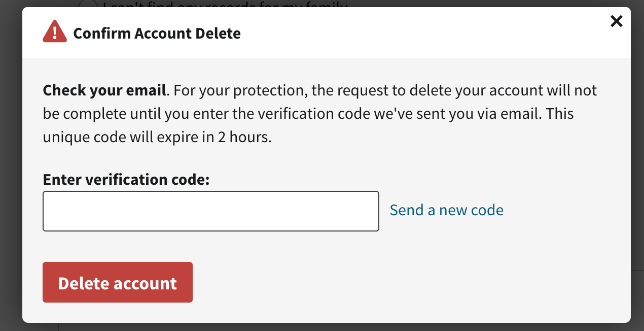Click the code will expire in 2 hours line
This screenshot has width=644, height=331.
coord(157,137)
